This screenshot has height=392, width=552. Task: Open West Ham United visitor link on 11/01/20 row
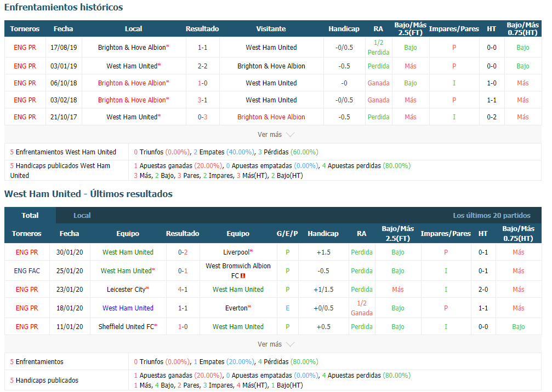pos(238,327)
